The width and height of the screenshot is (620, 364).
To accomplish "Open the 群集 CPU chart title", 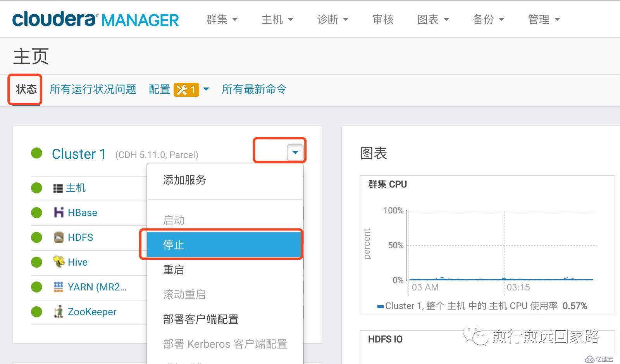I will pos(387,184).
